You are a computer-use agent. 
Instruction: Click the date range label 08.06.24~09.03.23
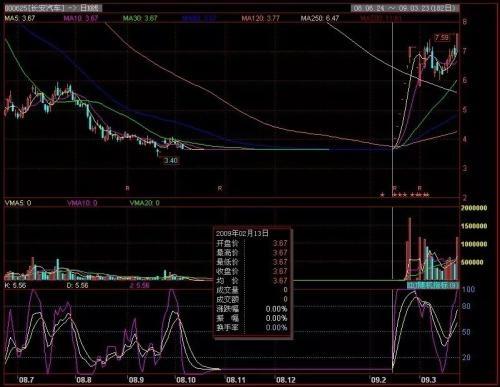pyautogui.click(x=405, y=8)
